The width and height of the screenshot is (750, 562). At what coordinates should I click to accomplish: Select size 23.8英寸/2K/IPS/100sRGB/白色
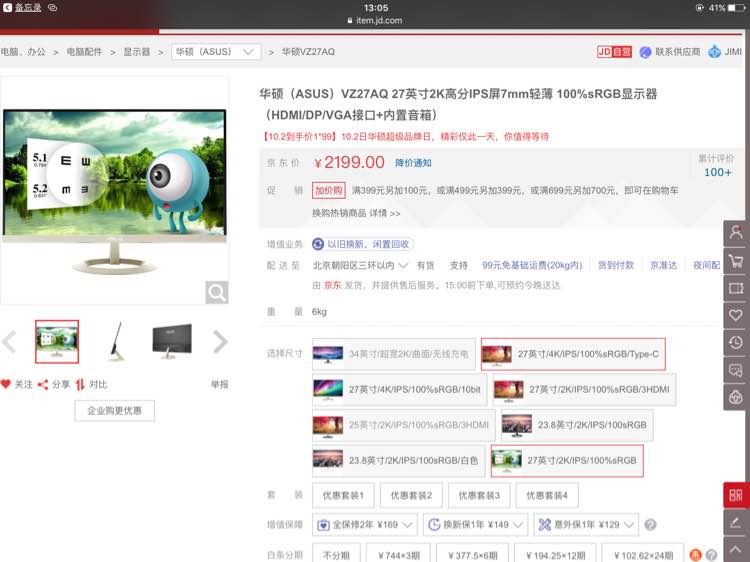point(398,460)
